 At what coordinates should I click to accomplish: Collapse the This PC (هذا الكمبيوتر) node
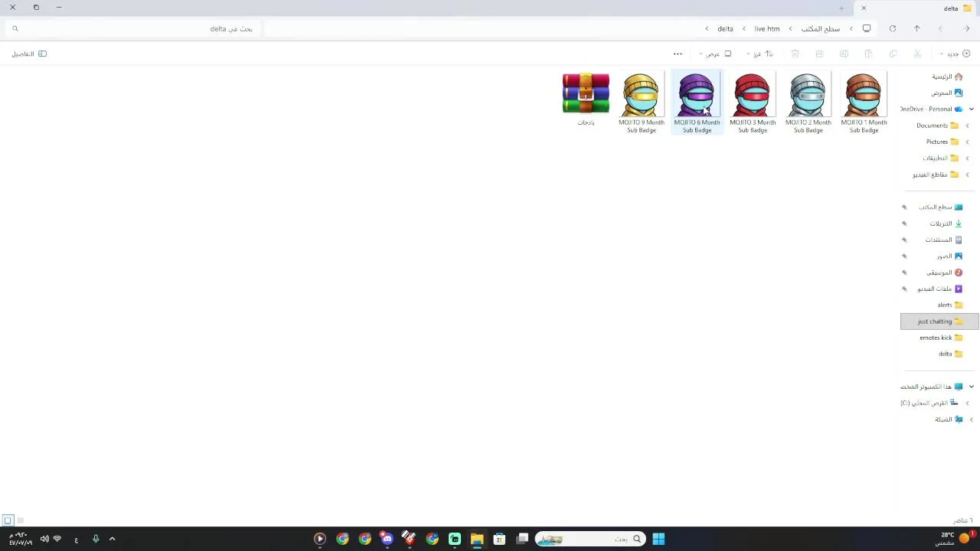(971, 386)
